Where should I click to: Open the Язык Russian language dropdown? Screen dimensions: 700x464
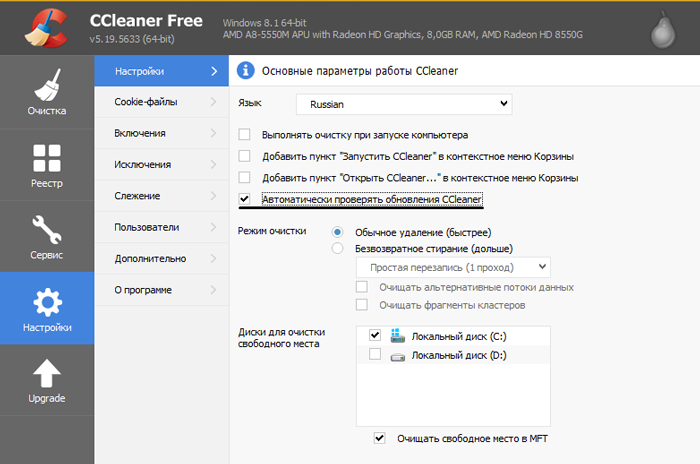point(404,104)
